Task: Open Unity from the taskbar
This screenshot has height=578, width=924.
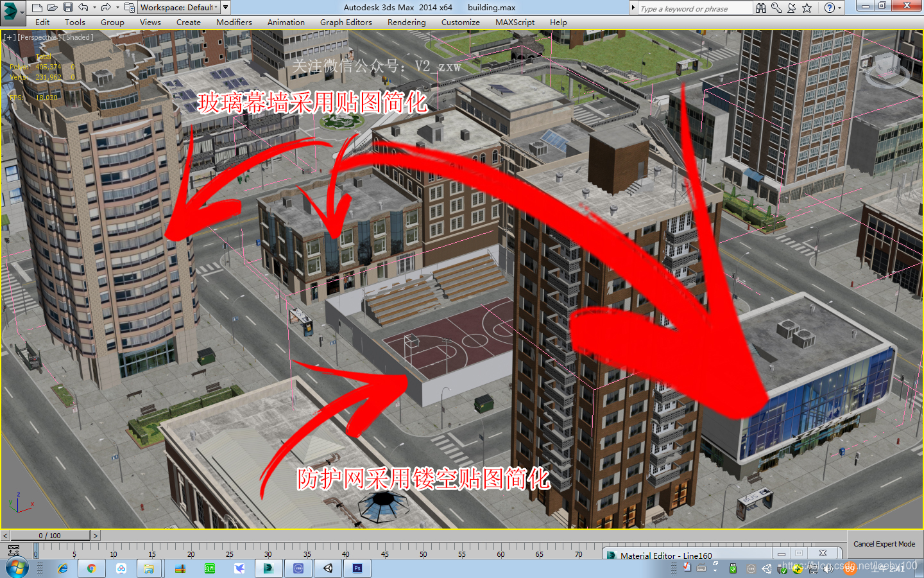Action: (328, 568)
